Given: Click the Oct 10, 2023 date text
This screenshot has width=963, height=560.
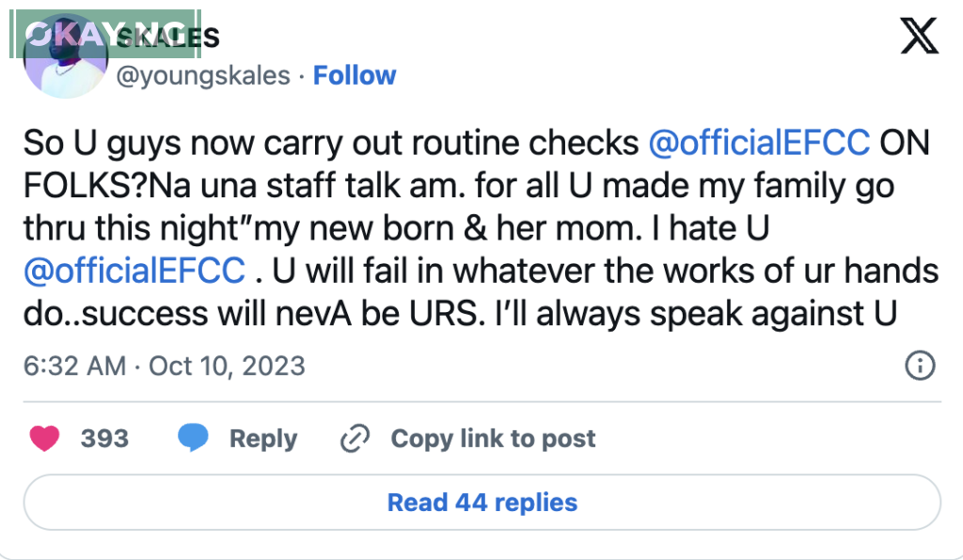Looking at the screenshot, I should [227, 365].
